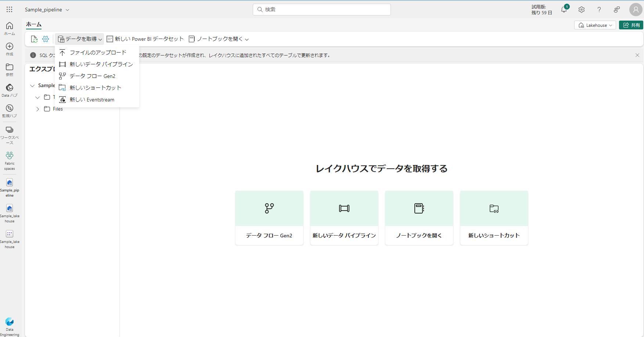The height and width of the screenshot is (337, 644).
Task: Open the help question mark icon
Action: (599, 10)
